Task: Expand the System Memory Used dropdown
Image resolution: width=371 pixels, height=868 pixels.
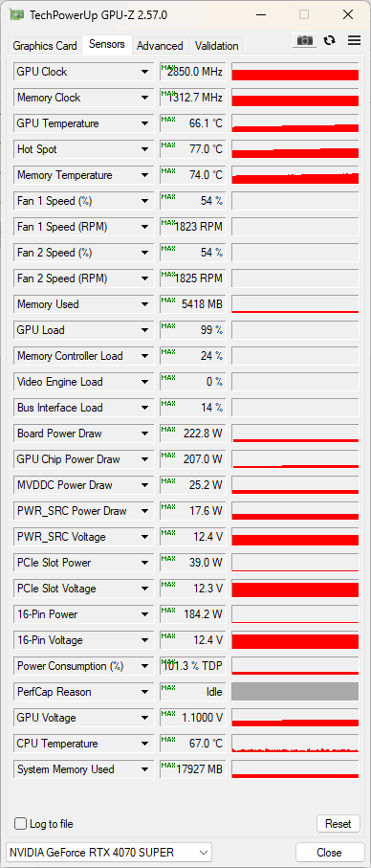Action: click(144, 769)
